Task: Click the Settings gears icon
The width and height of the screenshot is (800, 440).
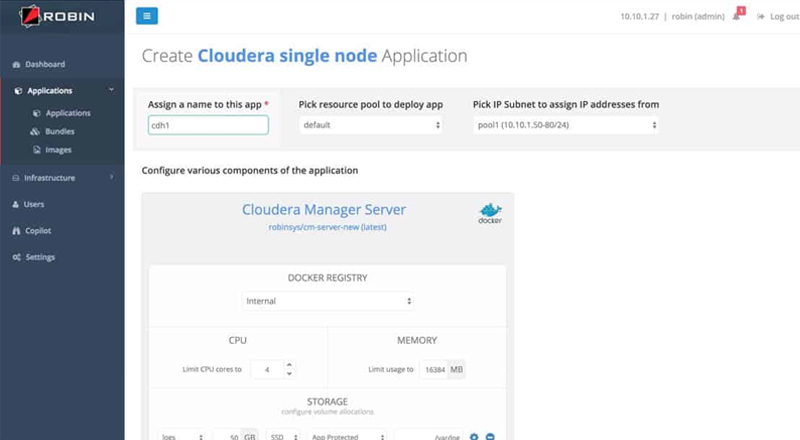Action: tap(17, 257)
